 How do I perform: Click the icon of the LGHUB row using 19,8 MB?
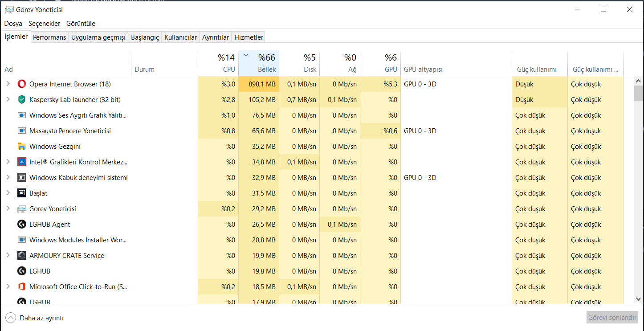coord(22,271)
